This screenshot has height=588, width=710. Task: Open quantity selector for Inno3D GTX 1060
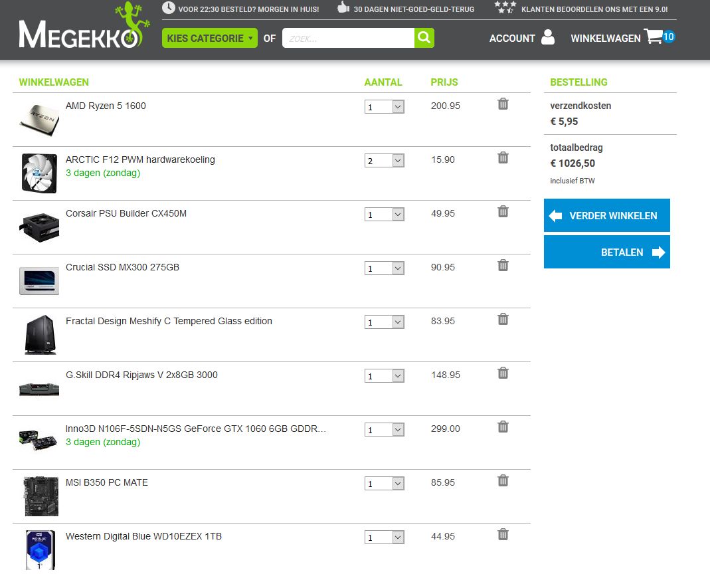pos(385,430)
